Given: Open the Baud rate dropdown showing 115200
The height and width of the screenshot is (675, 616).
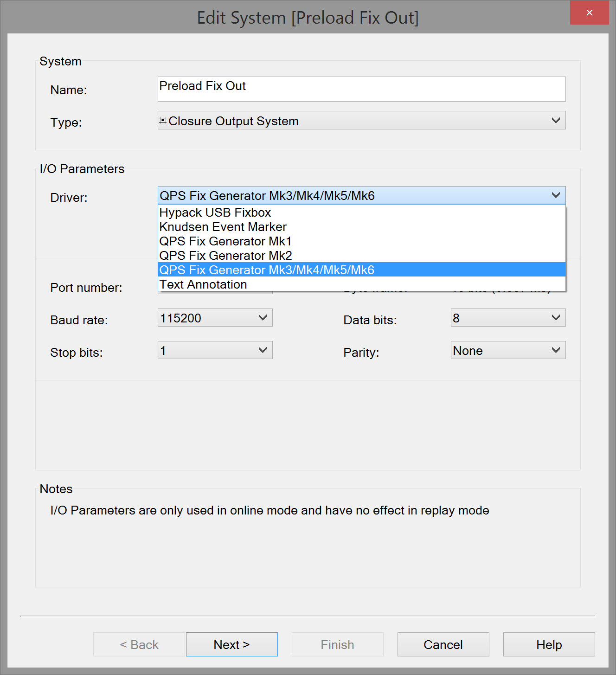Looking at the screenshot, I should 215,318.
